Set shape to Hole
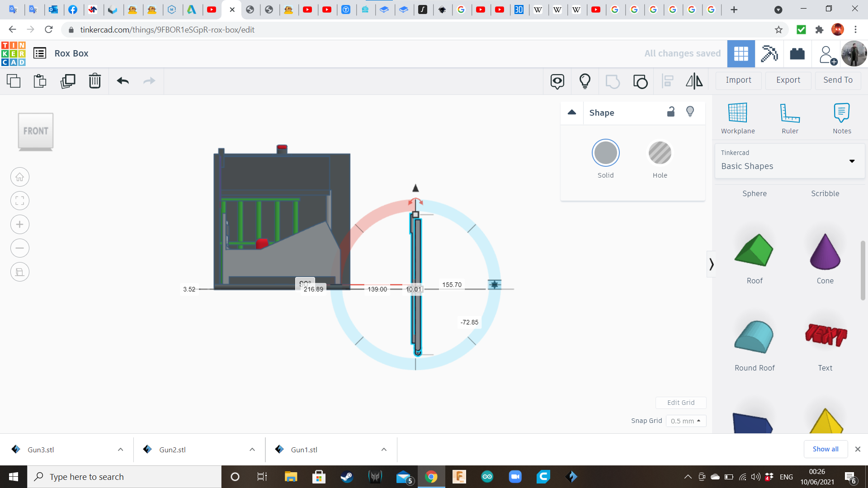The height and width of the screenshot is (488, 868). click(660, 153)
